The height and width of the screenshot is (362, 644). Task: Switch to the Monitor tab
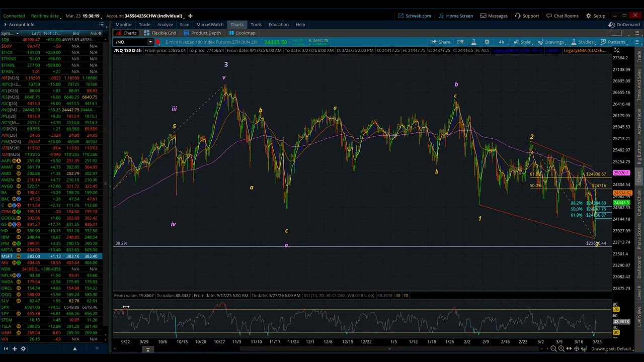pos(123,24)
